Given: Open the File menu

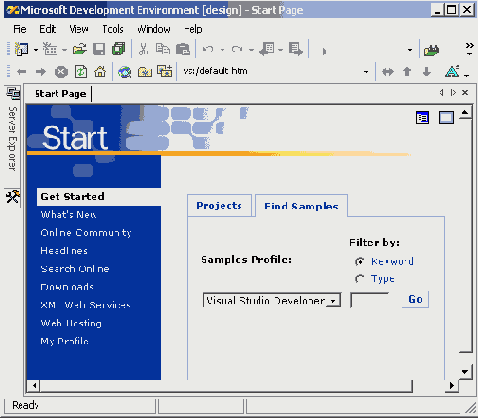Looking at the screenshot, I should 20,29.
